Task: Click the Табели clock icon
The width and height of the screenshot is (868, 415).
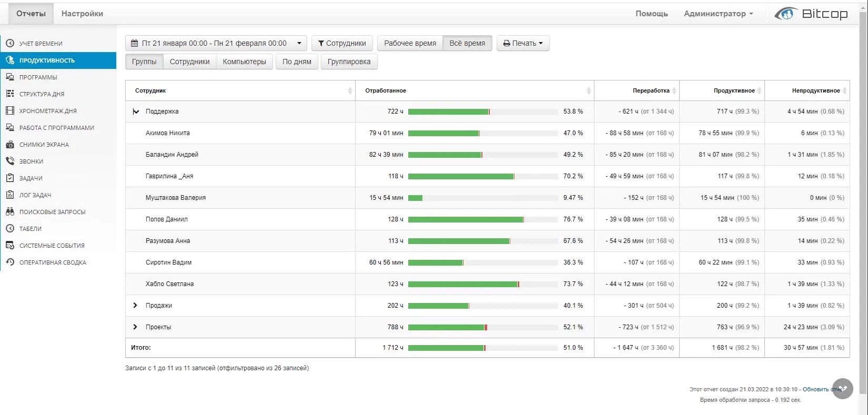Action: (x=9, y=229)
